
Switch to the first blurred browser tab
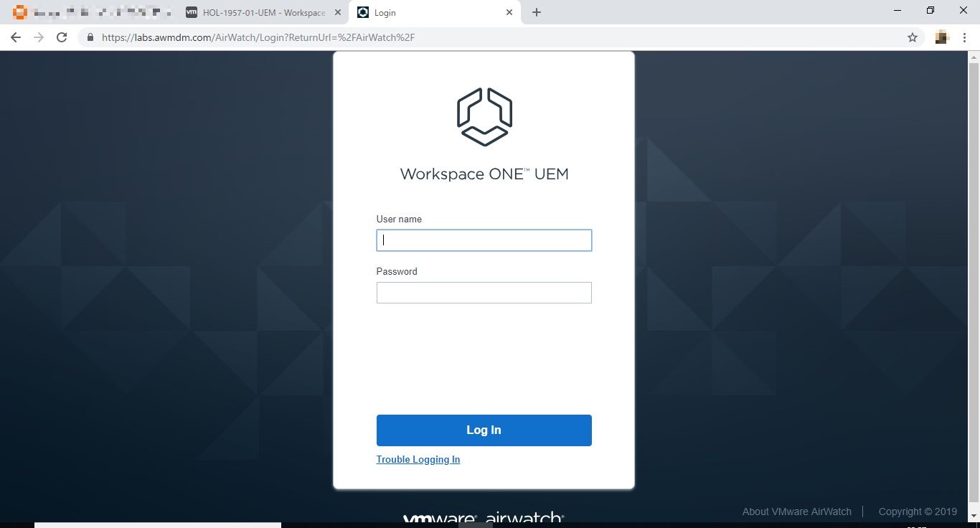pyautogui.click(x=92, y=13)
